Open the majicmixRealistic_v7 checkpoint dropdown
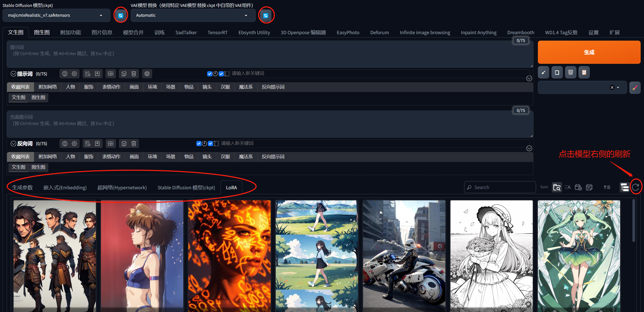644x312 pixels. (56, 15)
